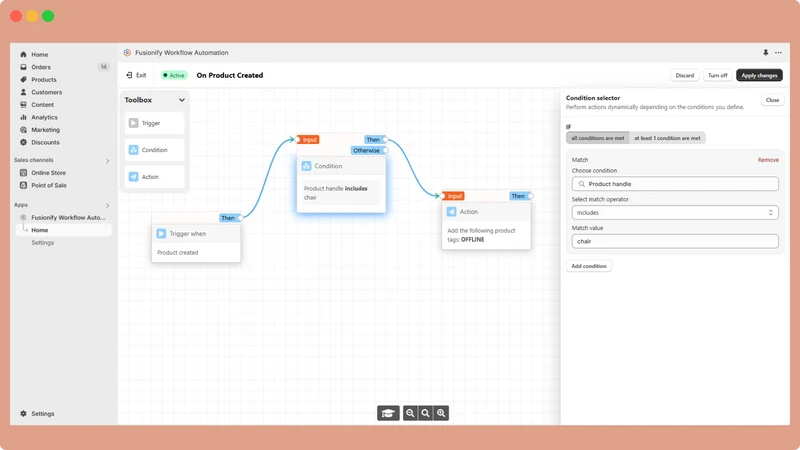Click the Apply changes button
The image size is (800, 450).
(759, 76)
